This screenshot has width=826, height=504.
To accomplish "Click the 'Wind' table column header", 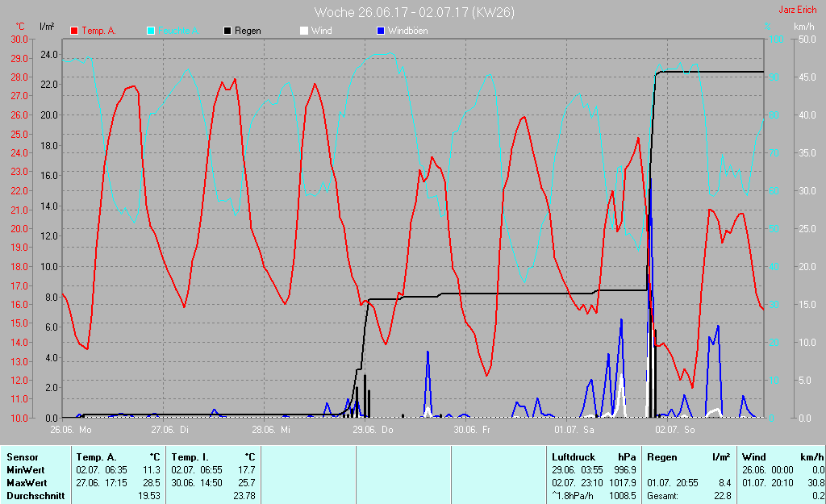I will [x=754, y=457].
